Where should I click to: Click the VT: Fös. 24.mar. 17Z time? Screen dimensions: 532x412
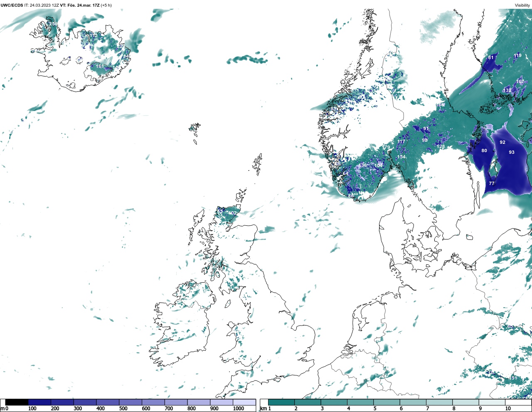pyautogui.click(x=80, y=5)
